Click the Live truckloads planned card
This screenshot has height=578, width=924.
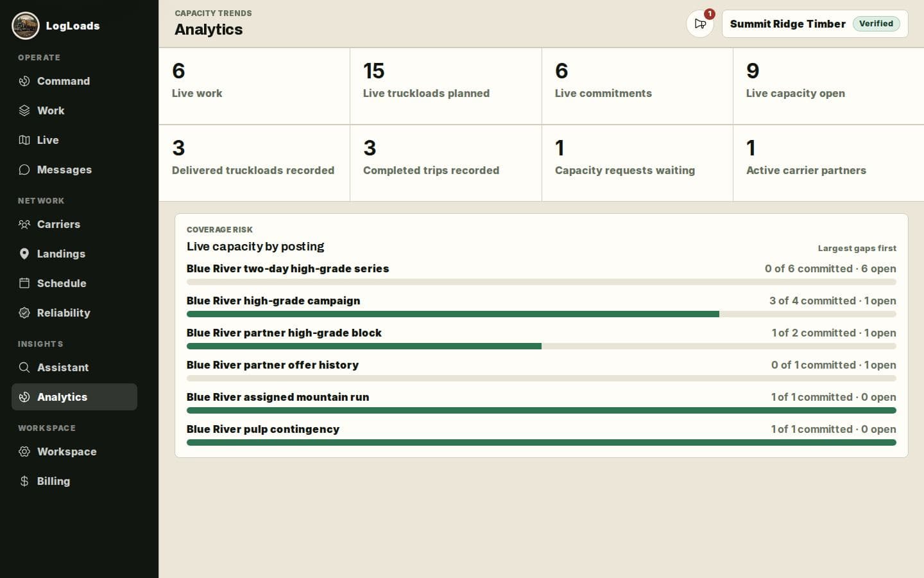(446, 86)
